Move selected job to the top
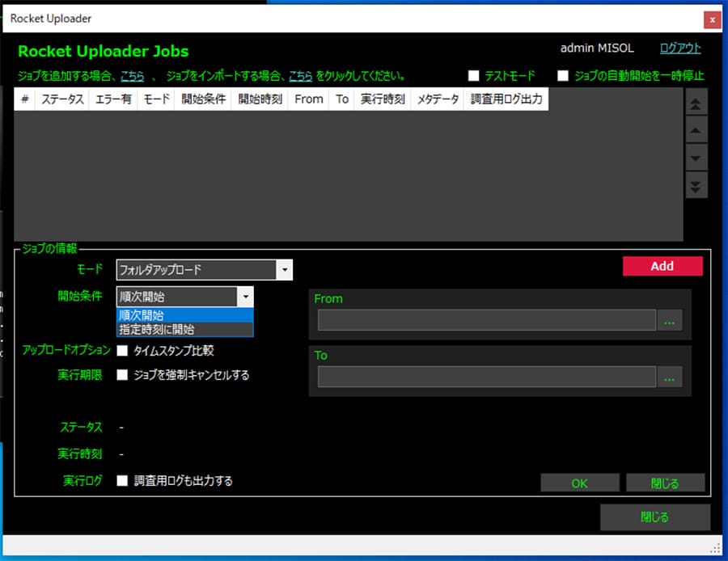This screenshot has height=561, width=728. click(x=696, y=103)
